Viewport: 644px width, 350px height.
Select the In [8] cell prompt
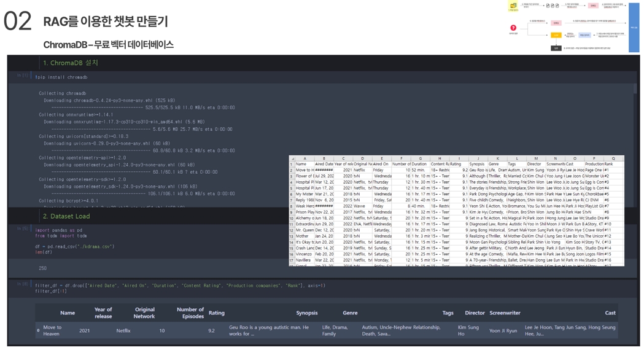point(23,284)
